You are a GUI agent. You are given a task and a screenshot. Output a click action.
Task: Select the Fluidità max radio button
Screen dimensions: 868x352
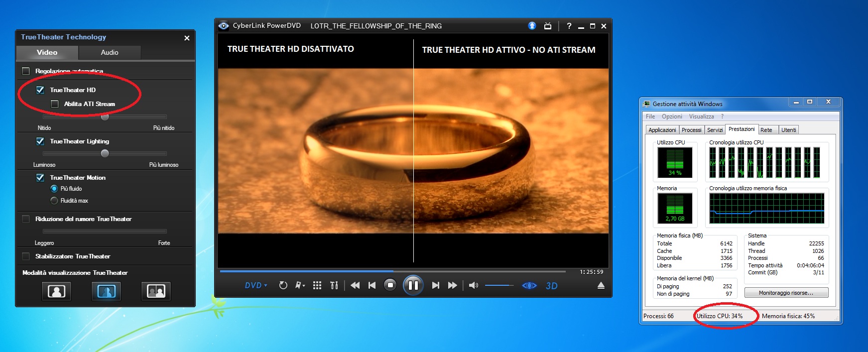tap(54, 201)
